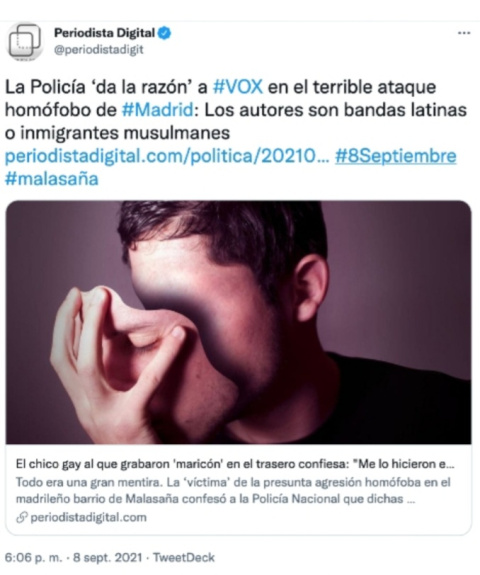
Task: Click the TweetDeck source label
Action: click(x=183, y=558)
